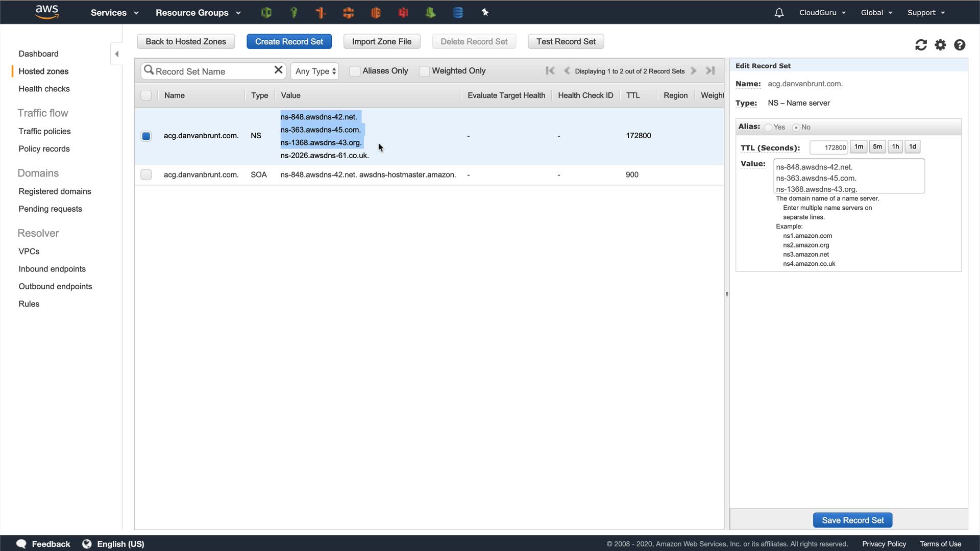980x551 pixels.
Task: Select the Alias Yes radio button
Action: tap(768, 128)
